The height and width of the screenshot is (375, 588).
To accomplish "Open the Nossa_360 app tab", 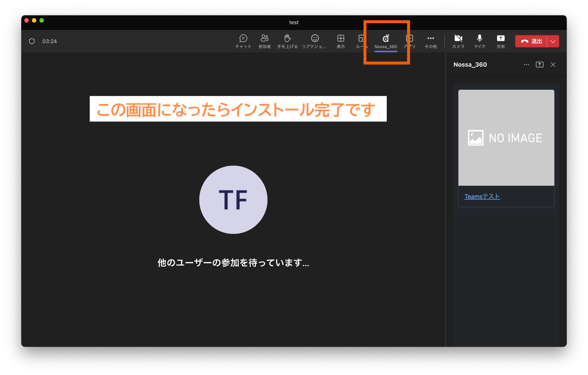I will (x=386, y=41).
